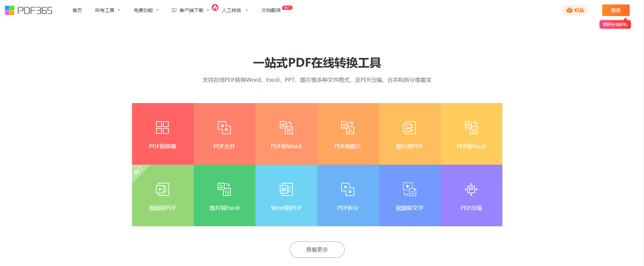This screenshot has width=644, height=266.
Task: Click the PDF拆分 split icon
Action: (348, 189)
